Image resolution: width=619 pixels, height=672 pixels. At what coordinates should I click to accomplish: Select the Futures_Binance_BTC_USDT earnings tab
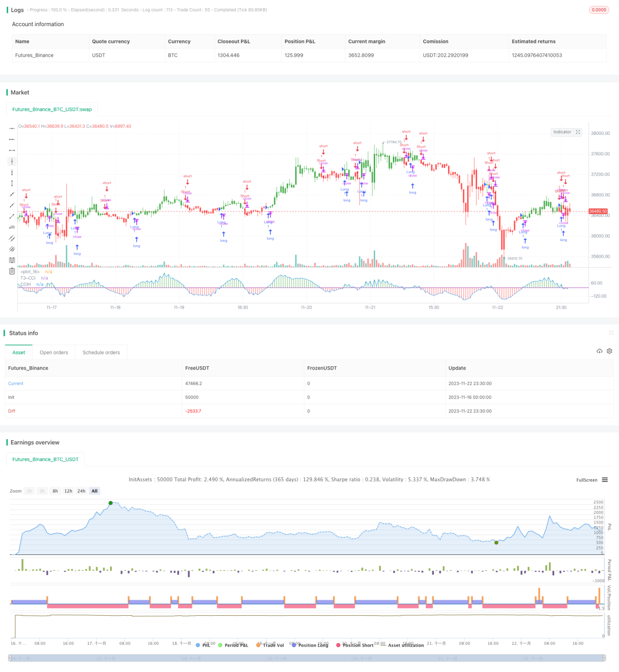(x=45, y=459)
